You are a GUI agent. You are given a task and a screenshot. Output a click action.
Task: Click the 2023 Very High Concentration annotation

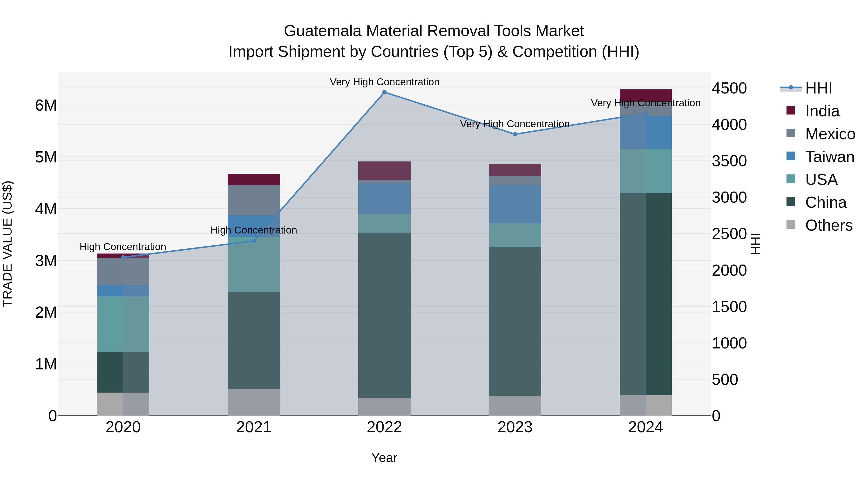pos(515,124)
